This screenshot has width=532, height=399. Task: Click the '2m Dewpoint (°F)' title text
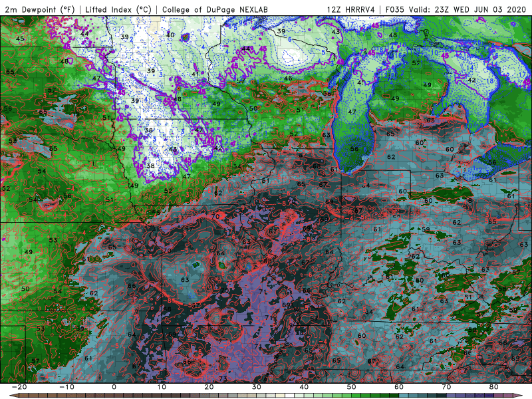click(x=40, y=10)
